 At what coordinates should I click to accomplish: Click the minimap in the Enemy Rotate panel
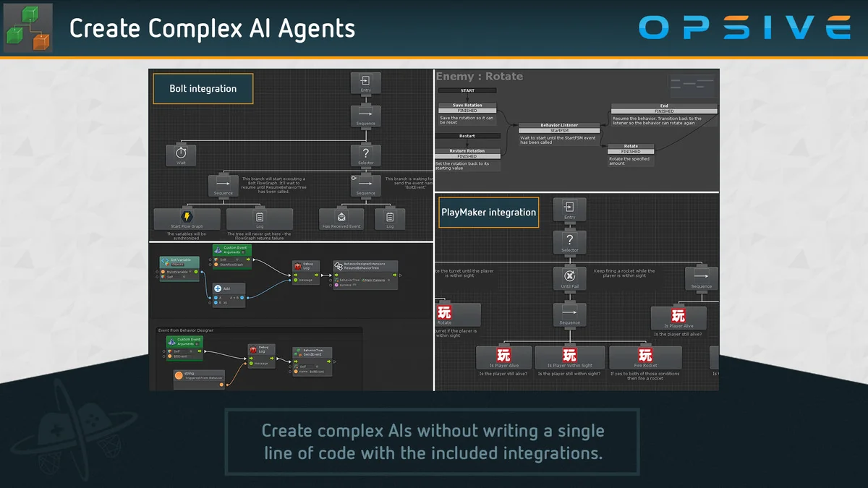pos(692,85)
